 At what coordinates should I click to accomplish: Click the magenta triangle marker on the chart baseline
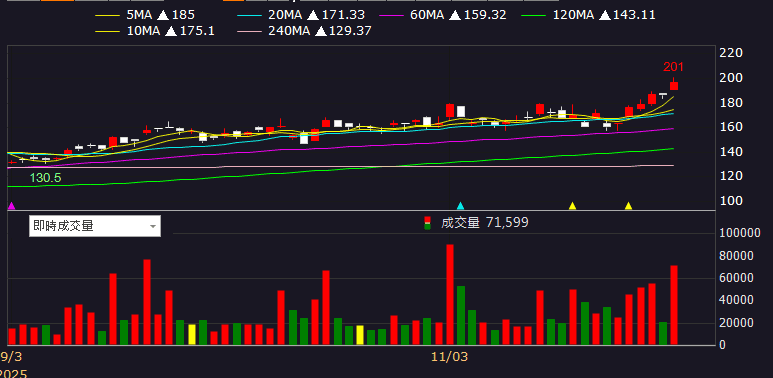click(x=12, y=206)
